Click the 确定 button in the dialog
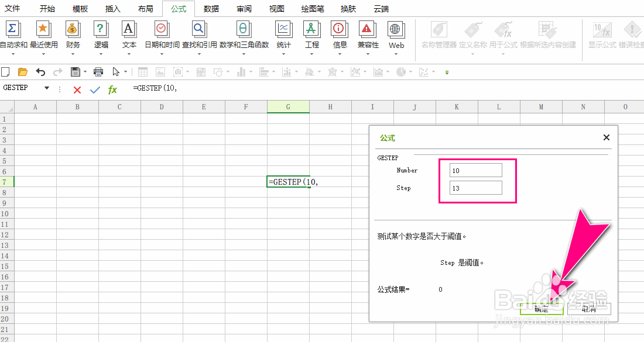Viewport: 644px width, 342px height. click(541, 309)
